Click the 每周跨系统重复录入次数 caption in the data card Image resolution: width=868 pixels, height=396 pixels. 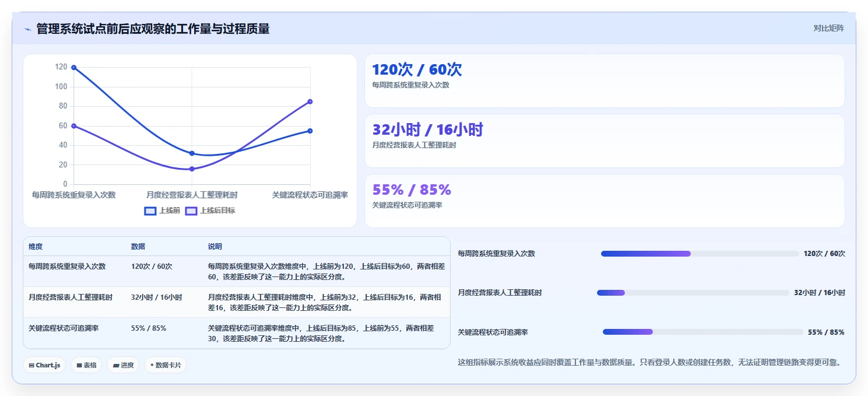[410, 85]
